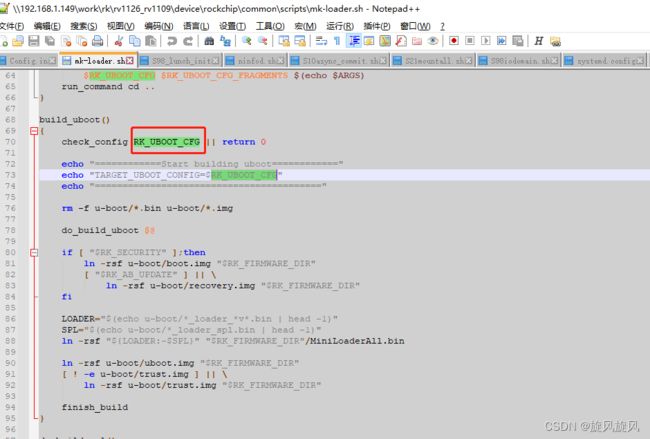
Task: Switch to the S98iodomain.sh tab
Action: (519, 61)
